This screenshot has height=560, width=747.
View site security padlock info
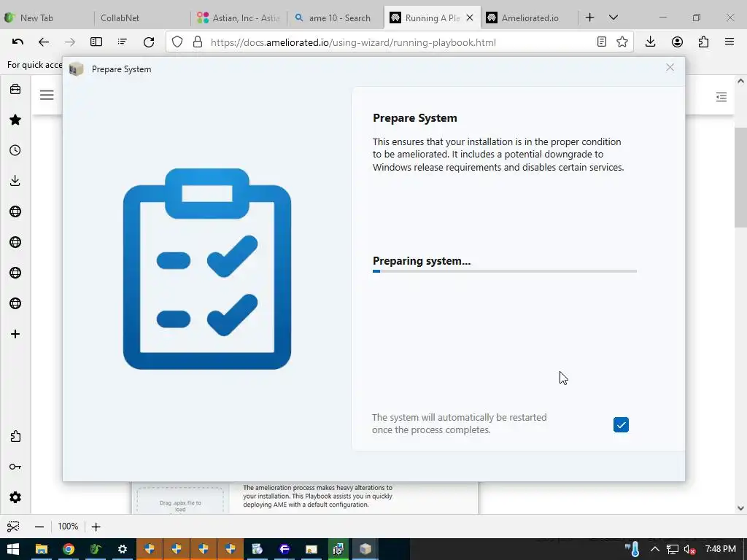point(198,42)
